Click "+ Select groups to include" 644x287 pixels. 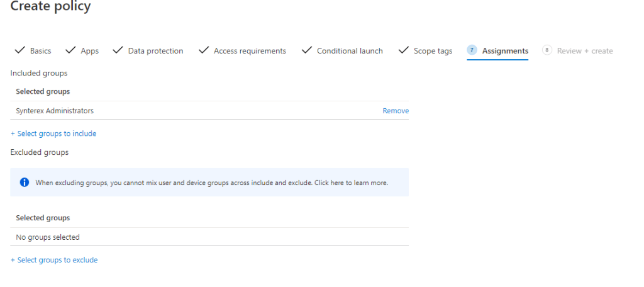53,133
